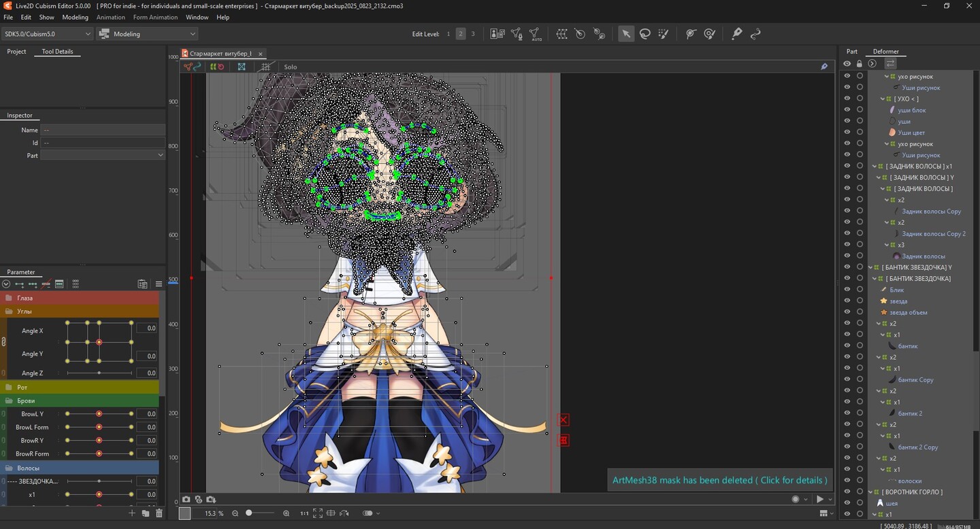This screenshot has width=980, height=529.
Task: Open the Modeling menu in menu bar
Action: coord(76,17)
